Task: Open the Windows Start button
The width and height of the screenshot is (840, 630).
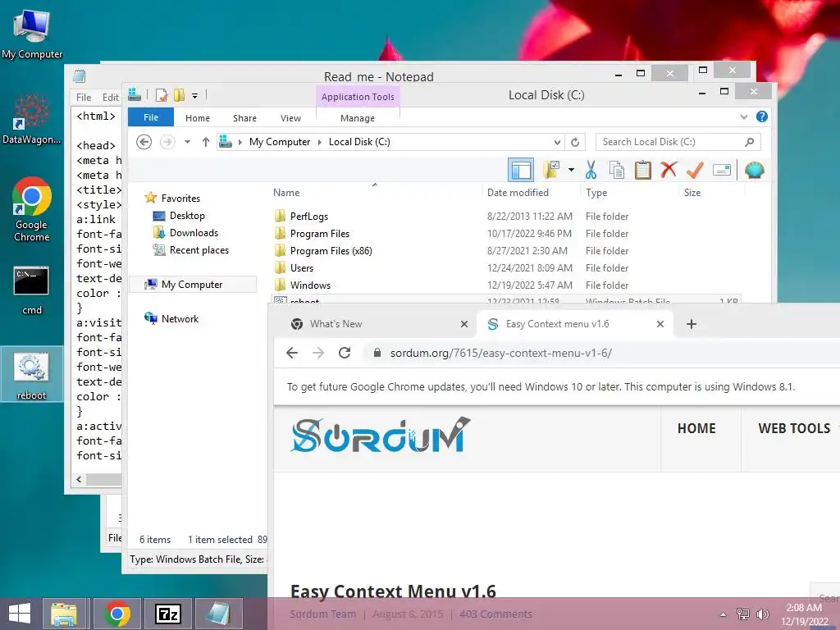Action: point(20,614)
